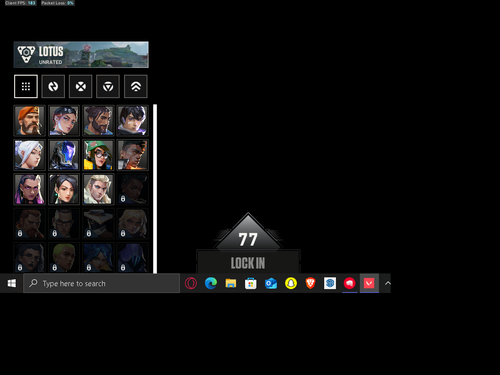Click locked Cypher agent portrait

[98, 223]
